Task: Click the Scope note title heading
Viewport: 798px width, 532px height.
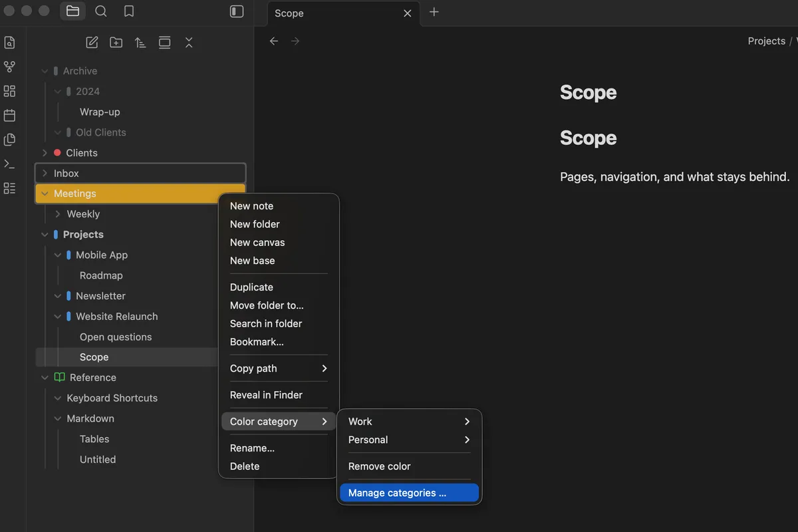Action: coord(588,92)
